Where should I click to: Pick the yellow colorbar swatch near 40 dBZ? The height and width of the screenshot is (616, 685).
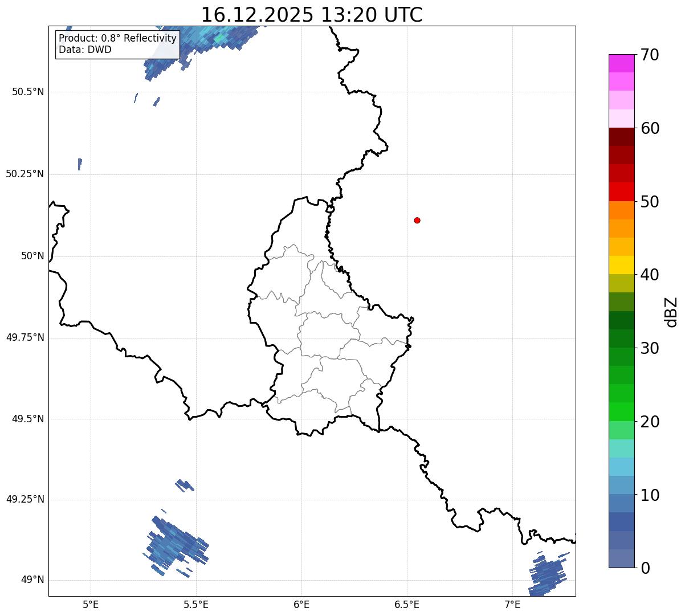coord(622,265)
